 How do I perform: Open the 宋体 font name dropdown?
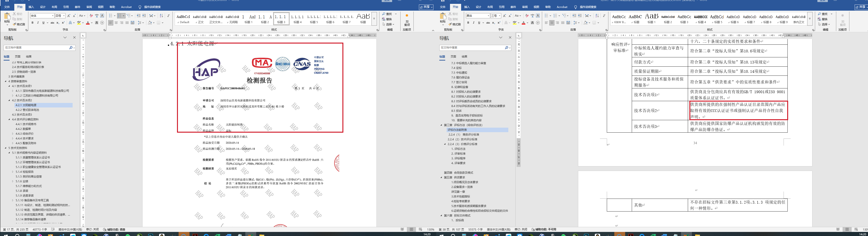[53, 16]
